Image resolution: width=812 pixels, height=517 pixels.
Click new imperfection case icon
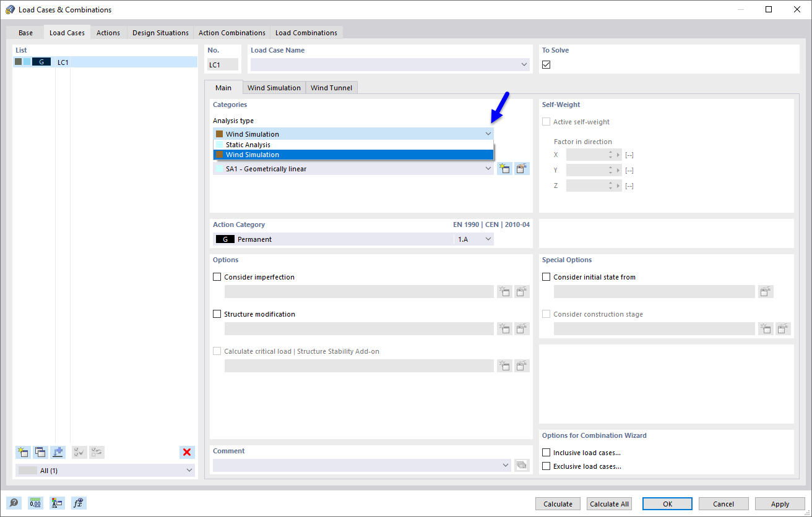click(504, 291)
